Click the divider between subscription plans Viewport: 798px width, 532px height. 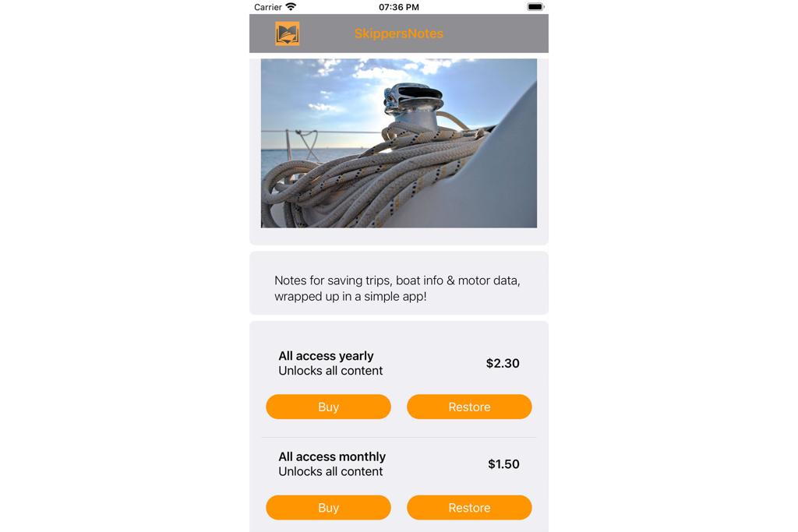click(x=399, y=438)
